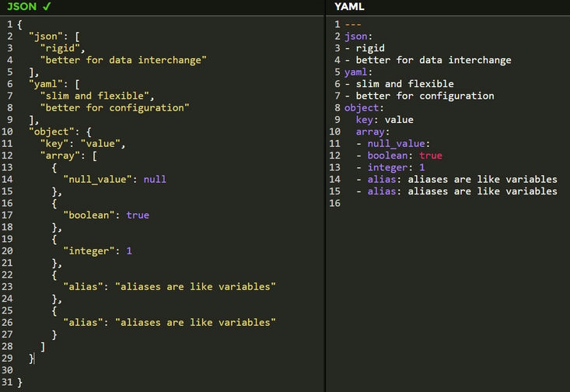Click the green JSON valid checkmark
Screen dimensions: 570x392
point(47,6)
